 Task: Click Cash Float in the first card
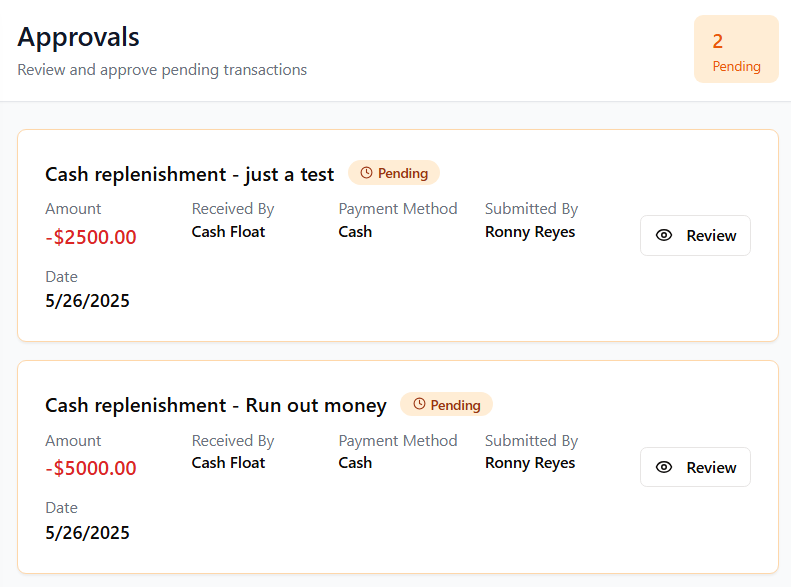228,232
